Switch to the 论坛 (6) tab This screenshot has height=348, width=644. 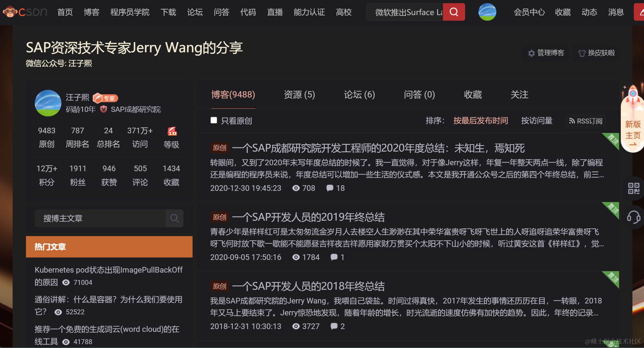pos(359,95)
